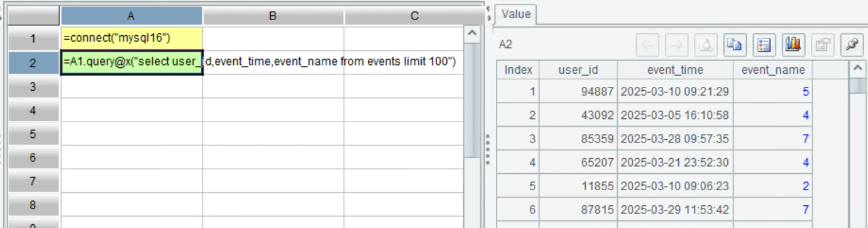
Task: Select row header 1
Action: (33, 39)
